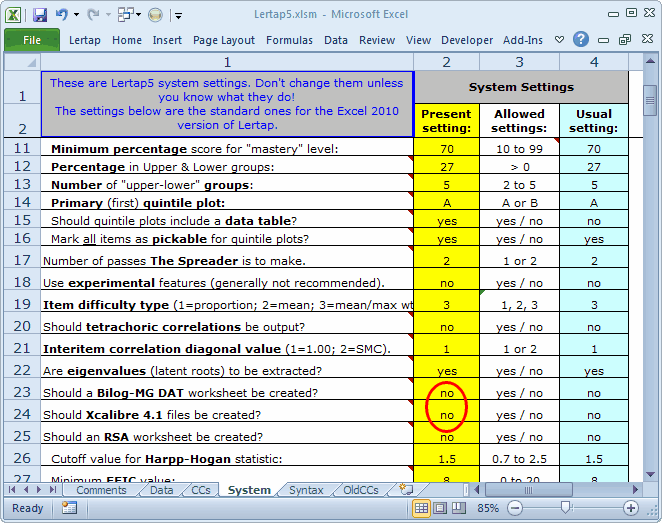Save the workbook with the floppy icon

coord(40,15)
